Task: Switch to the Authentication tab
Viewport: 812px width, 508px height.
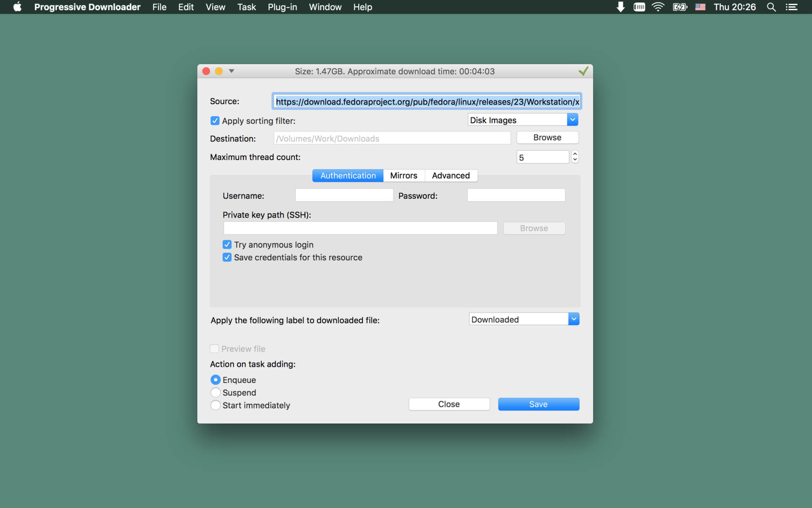Action: click(x=348, y=176)
